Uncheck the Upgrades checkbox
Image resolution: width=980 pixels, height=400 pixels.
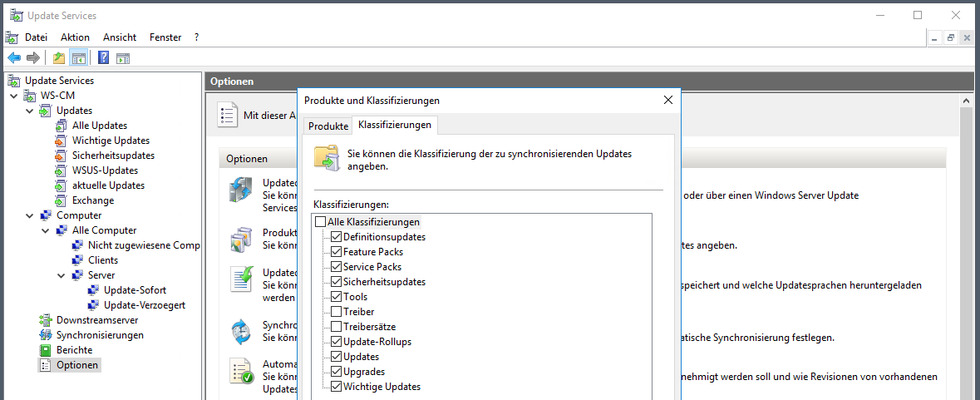pos(337,372)
